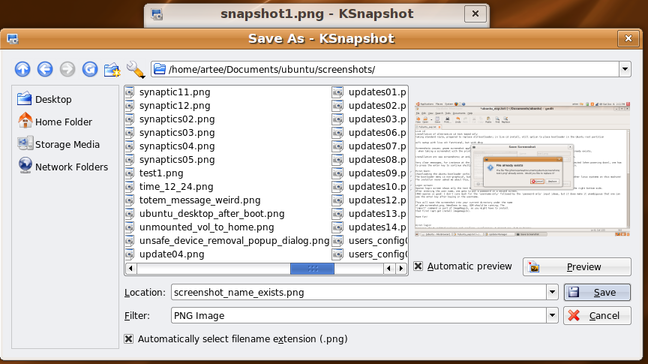Create a new folder
Viewport: 648px width, 364px height.
tap(112, 69)
